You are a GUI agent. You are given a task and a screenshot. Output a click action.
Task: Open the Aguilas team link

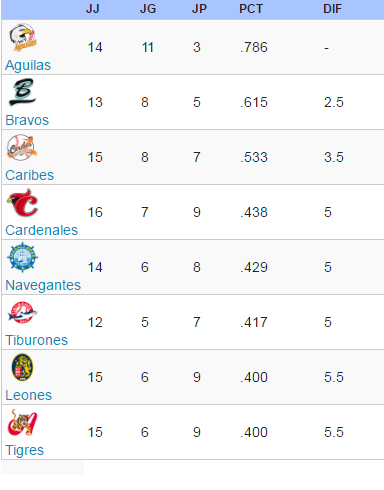28,65
